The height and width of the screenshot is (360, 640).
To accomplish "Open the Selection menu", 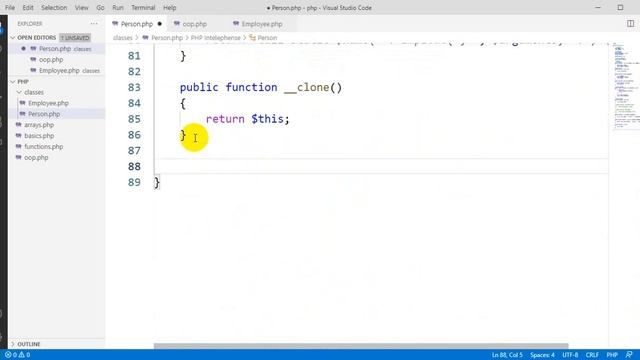I will pyautogui.click(x=54, y=7).
